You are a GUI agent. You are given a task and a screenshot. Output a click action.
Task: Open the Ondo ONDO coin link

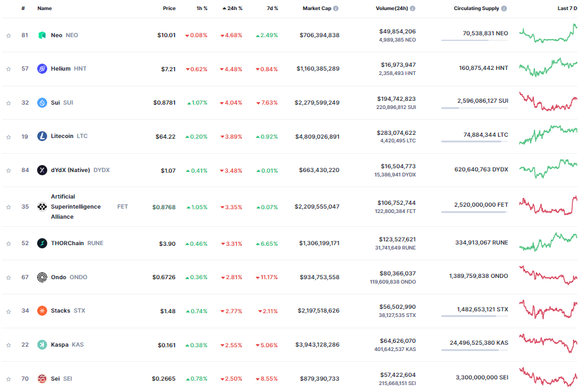point(69,277)
